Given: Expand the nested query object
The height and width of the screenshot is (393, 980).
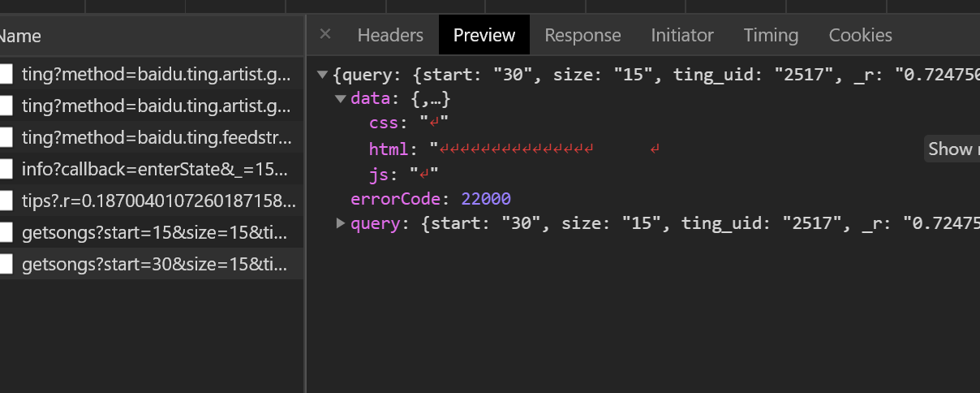Looking at the screenshot, I should 340,222.
